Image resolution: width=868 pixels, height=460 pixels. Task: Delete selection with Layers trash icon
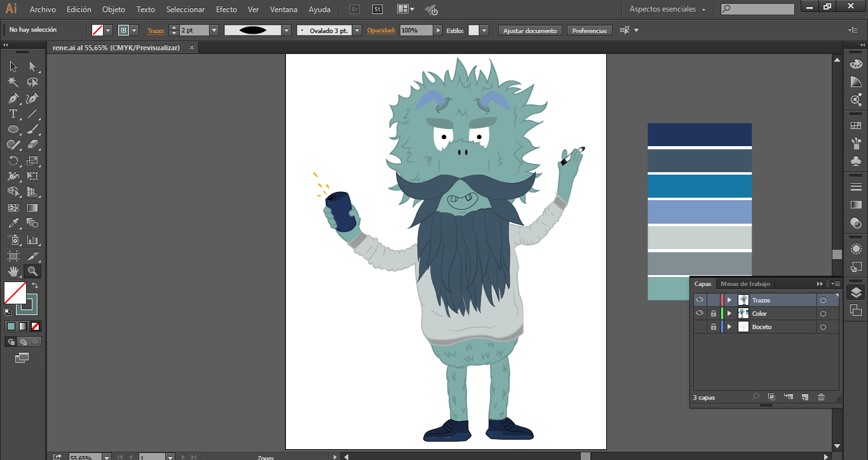coord(821,397)
